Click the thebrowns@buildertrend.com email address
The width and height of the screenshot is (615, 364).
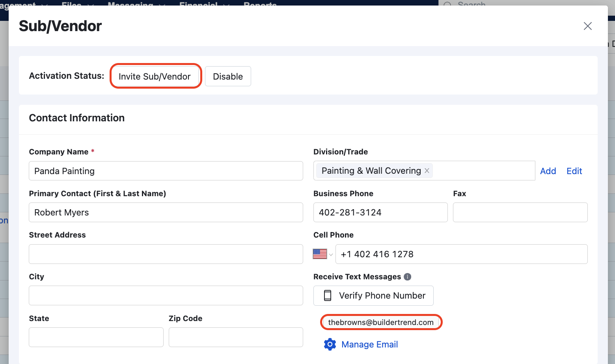(x=381, y=322)
